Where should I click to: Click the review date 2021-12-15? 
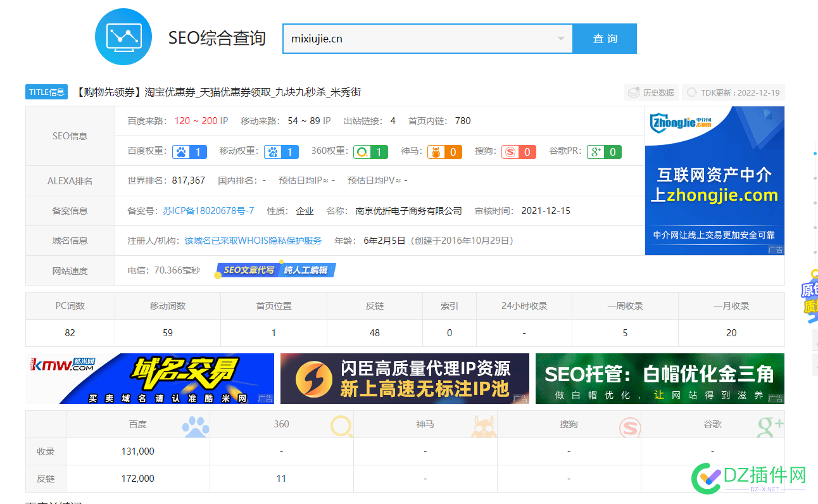pyautogui.click(x=546, y=211)
